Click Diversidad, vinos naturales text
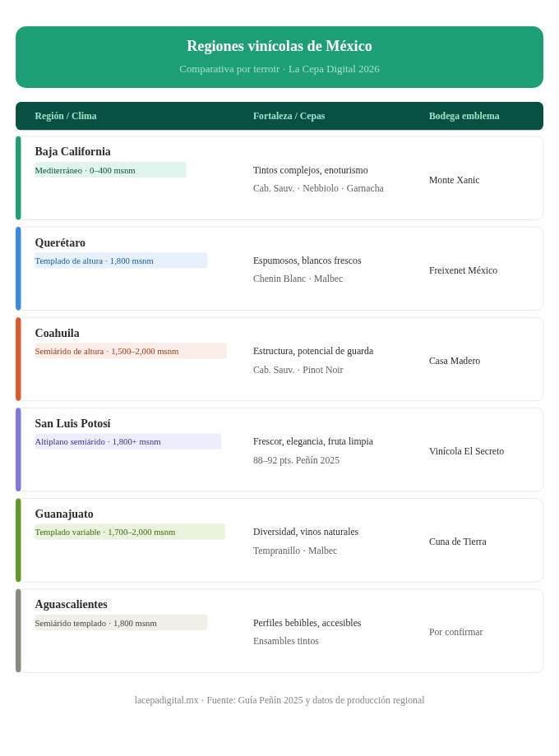The height and width of the screenshot is (756, 559). 306,532
